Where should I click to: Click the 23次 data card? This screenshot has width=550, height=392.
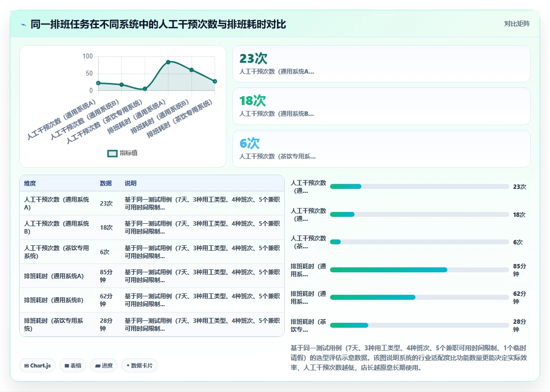(x=381, y=64)
